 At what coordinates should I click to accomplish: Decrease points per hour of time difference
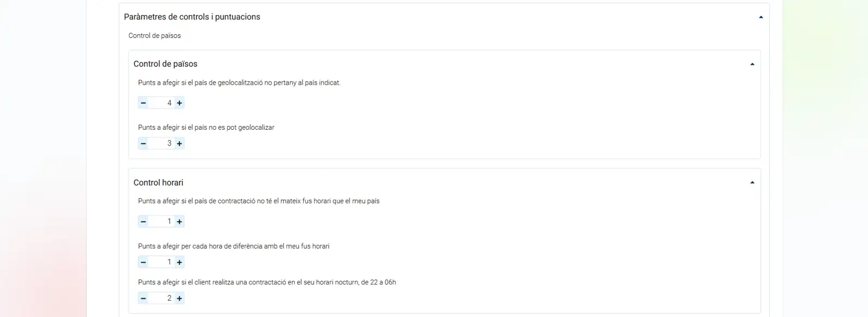pos(143,262)
